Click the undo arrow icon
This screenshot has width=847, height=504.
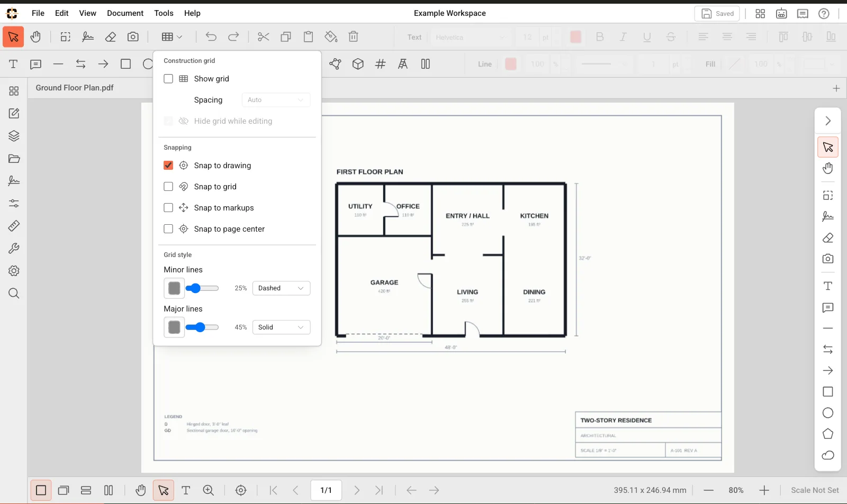(x=211, y=37)
